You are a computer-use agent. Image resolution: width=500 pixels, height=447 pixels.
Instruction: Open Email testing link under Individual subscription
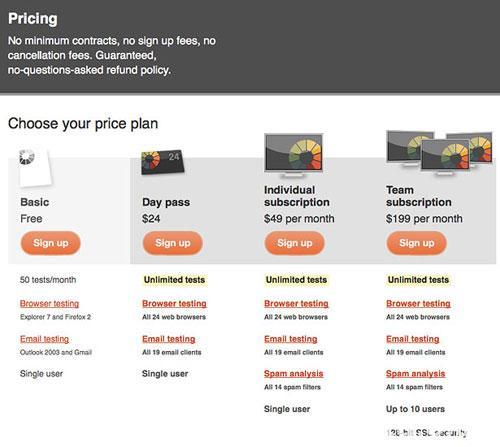click(x=291, y=339)
